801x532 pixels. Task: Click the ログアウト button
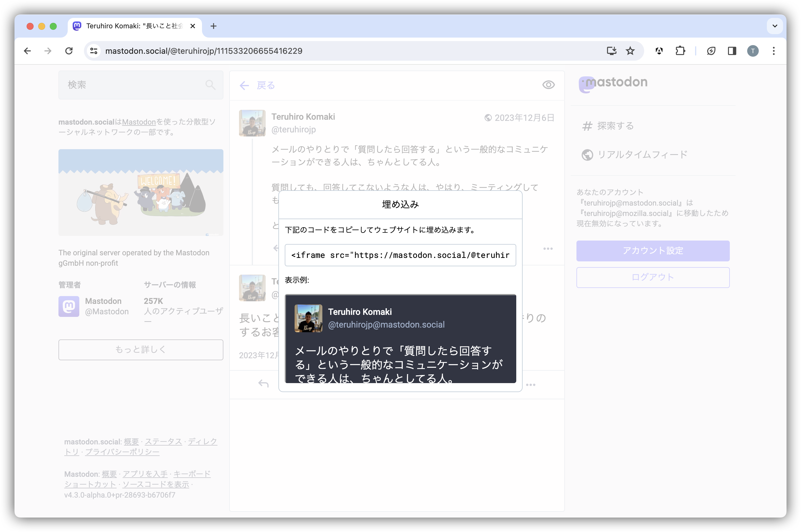(652, 277)
